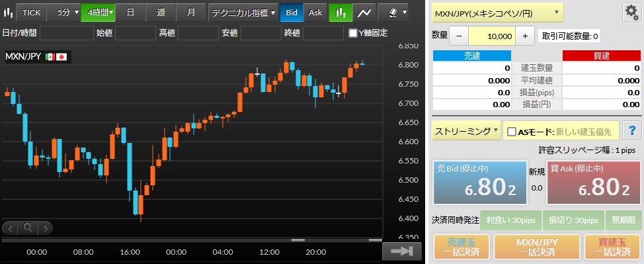The image size is (644, 264).
Task: Switch to line chart icon
Action: tap(364, 13)
